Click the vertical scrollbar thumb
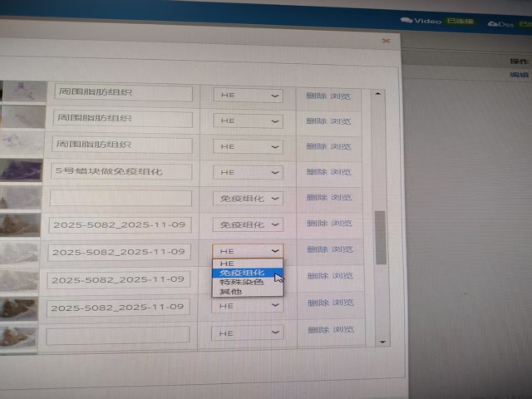Viewport: 532px width, 399px height. [x=381, y=237]
